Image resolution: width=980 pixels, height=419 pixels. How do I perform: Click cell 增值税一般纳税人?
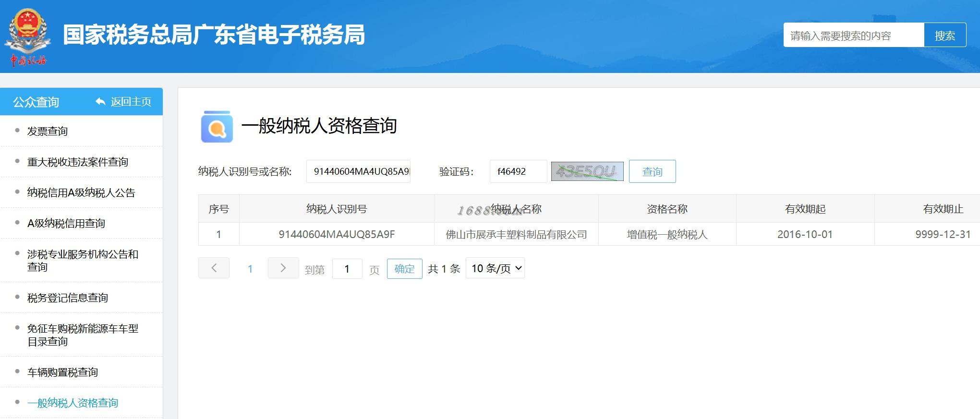coord(667,234)
